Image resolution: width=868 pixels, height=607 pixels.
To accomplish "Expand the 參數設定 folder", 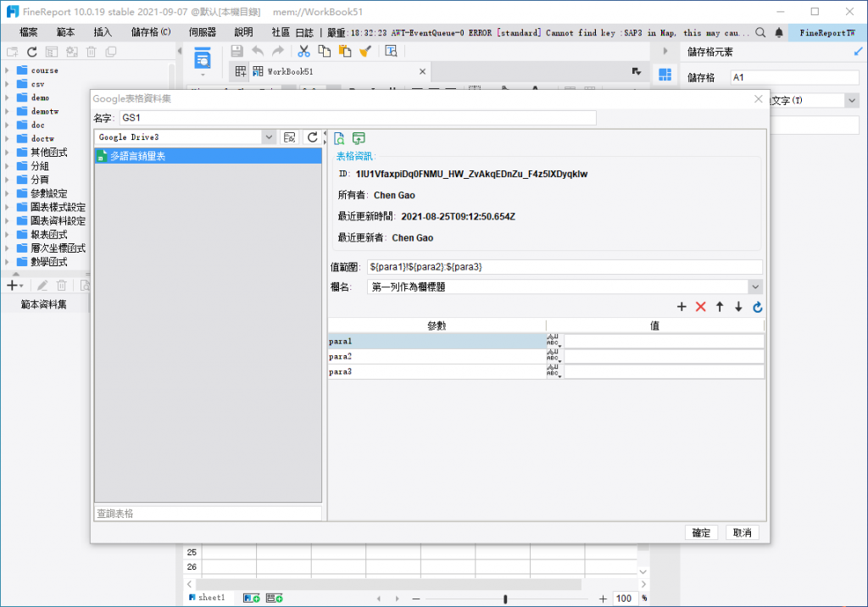I will pyautogui.click(x=7, y=193).
